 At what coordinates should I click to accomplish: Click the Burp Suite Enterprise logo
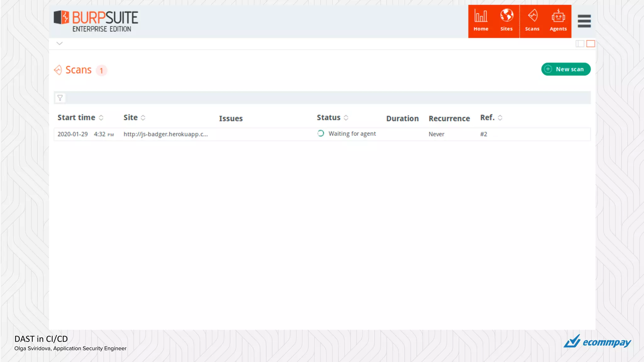[96, 21]
